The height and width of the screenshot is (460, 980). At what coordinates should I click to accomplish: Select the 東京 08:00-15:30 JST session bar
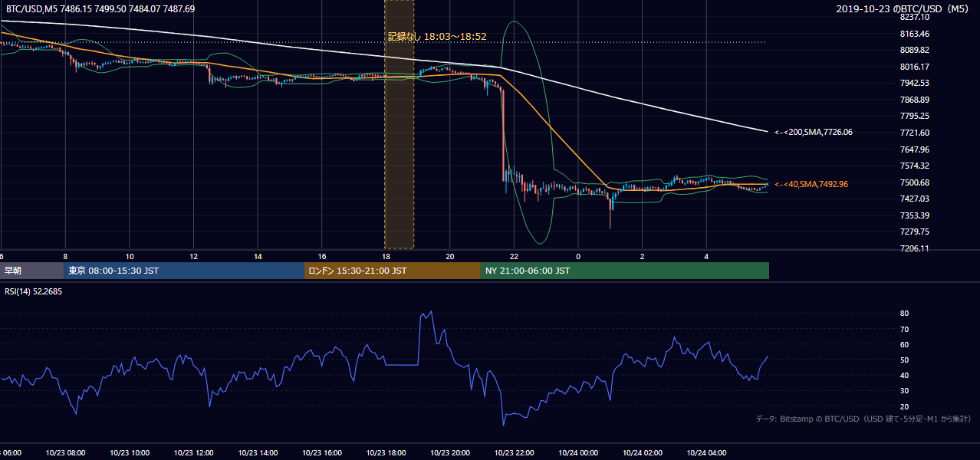pos(184,271)
